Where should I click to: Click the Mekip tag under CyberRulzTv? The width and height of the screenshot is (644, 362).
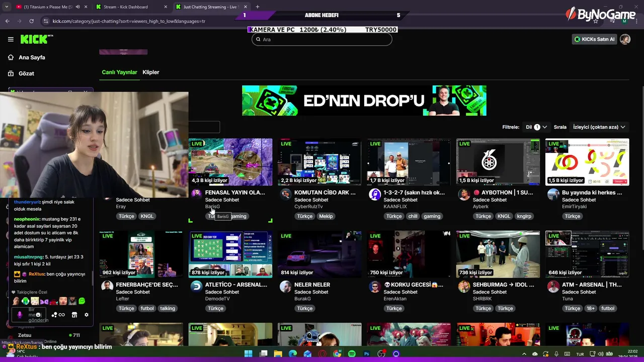pyautogui.click(x=326, y=216)
